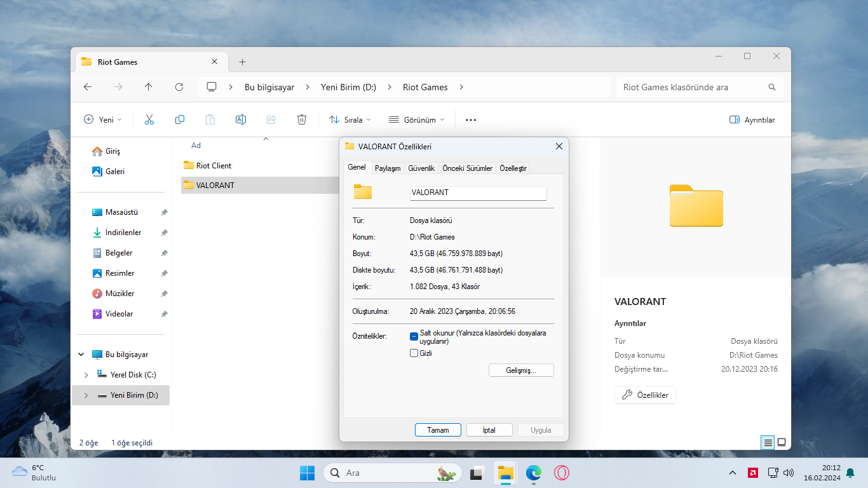
Task: Expand Yeni Birim (D:) in tree
Action: [86, 395]
